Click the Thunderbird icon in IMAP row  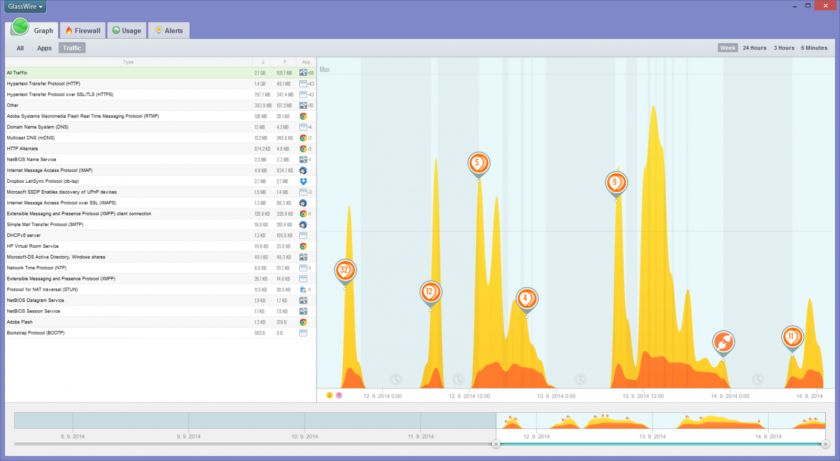point(303,170)
